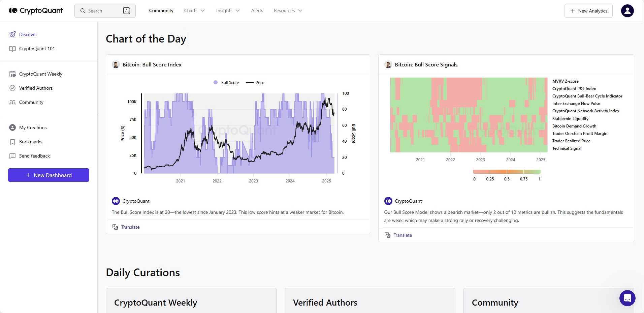
Task: Toggle the Bull Score legend entry
Action: [x=226, y=82]
